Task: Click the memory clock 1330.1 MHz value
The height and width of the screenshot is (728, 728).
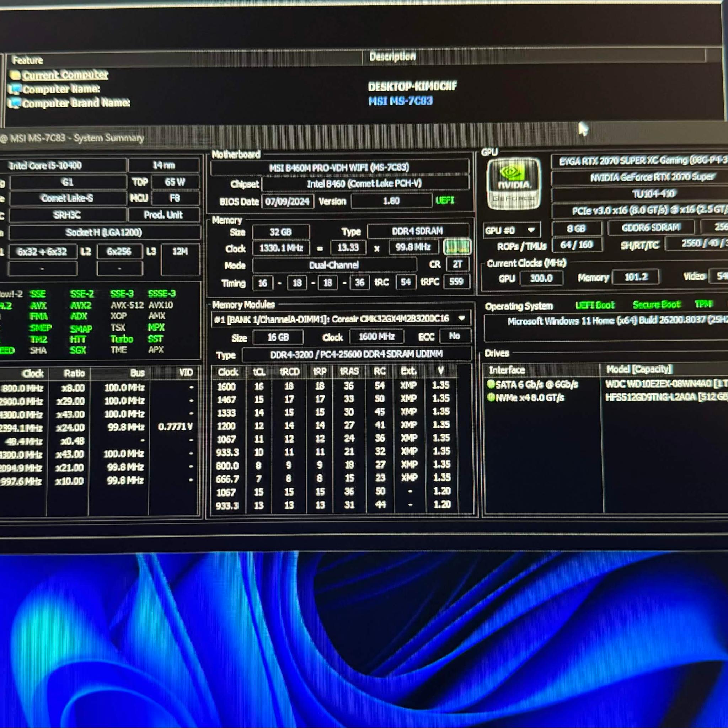Action: coord(281,248)
